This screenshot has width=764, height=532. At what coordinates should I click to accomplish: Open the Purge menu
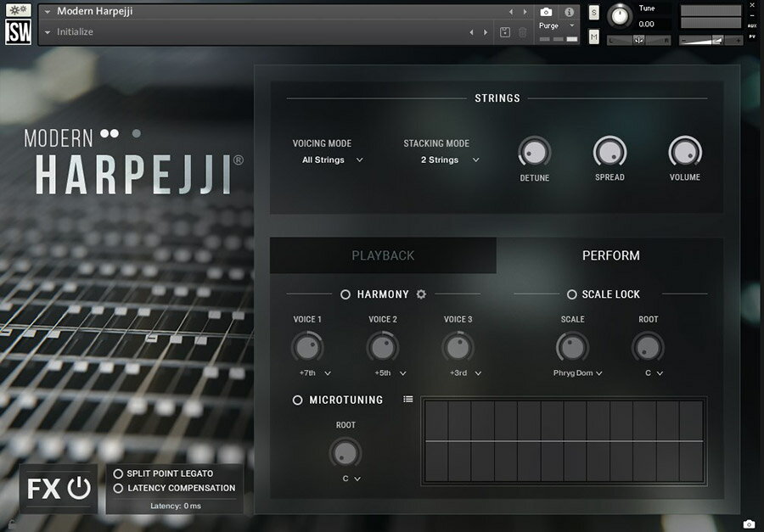coord(557,26)
